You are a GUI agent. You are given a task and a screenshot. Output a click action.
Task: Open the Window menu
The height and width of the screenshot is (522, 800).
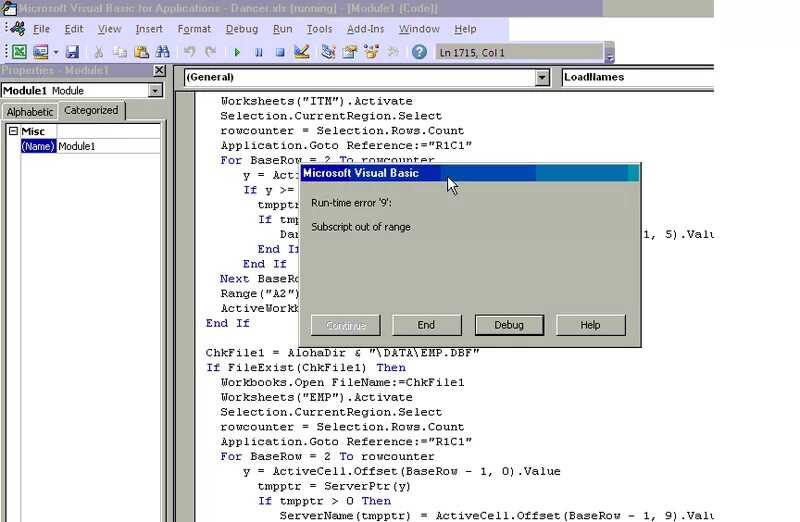(x=419, y=29)
